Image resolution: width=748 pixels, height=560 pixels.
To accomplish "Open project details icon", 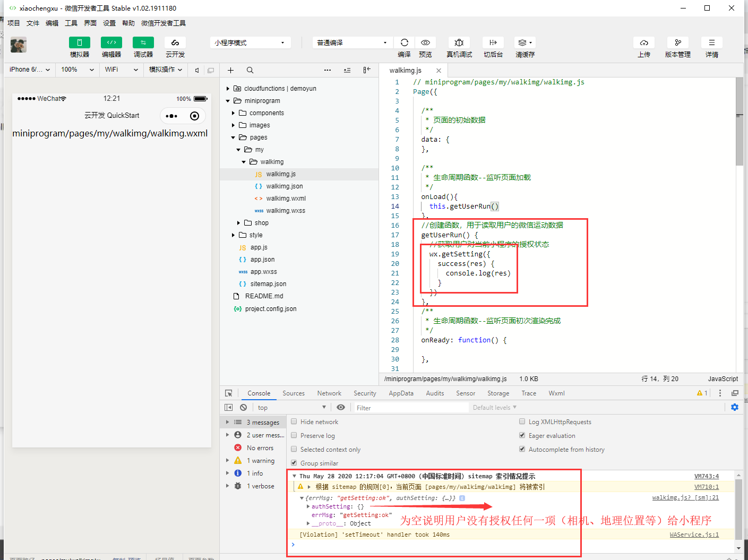I will click(712, 42).
